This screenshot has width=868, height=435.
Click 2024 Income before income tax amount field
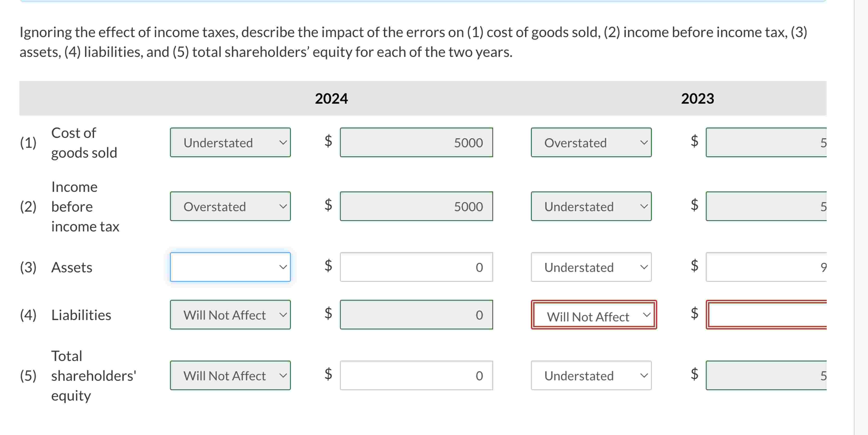[x=416, y=206]
